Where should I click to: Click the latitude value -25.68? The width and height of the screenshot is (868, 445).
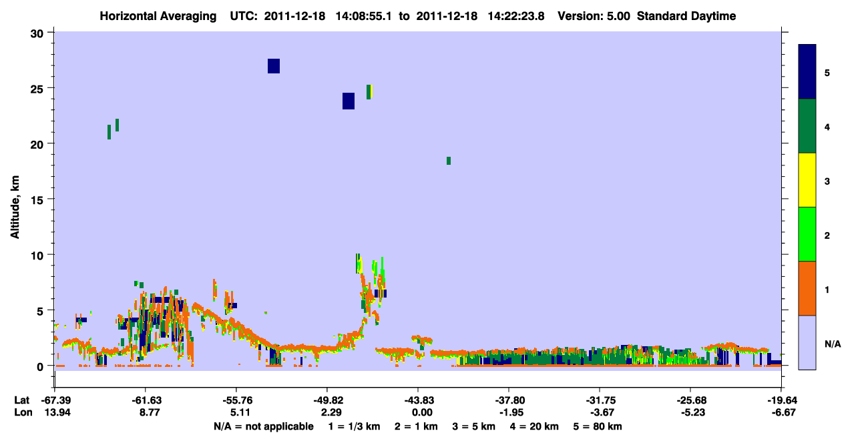(691, 400)
